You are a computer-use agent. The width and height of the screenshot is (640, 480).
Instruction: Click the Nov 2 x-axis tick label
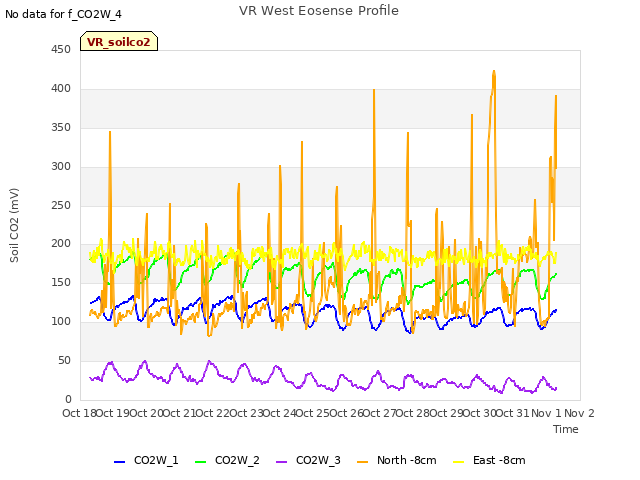coord(579,413)
